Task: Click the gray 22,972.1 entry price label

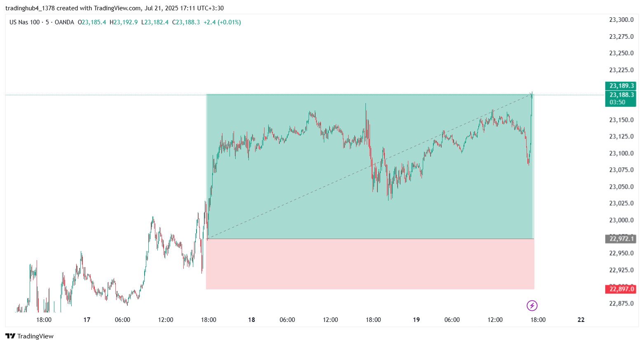Action: (x=621, y=239)
